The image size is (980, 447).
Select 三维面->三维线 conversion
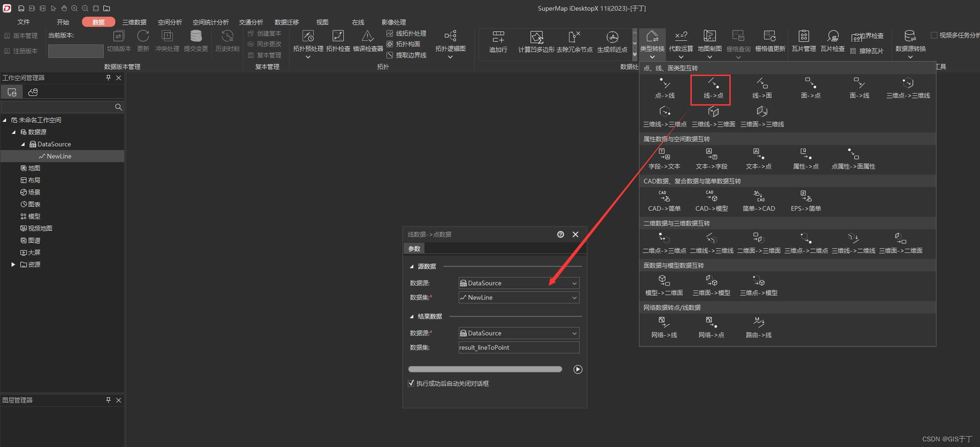tap(762, 117)
